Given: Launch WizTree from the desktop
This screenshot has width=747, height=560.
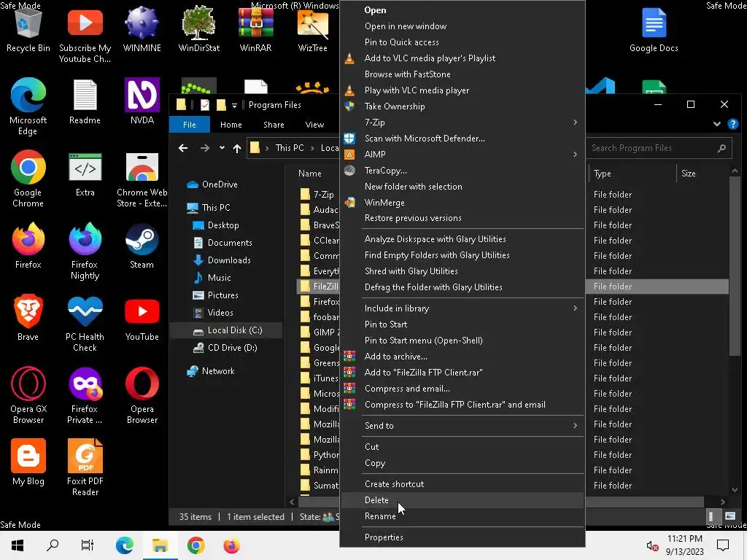Looking at the screenshot, I should tap(312, 28).
